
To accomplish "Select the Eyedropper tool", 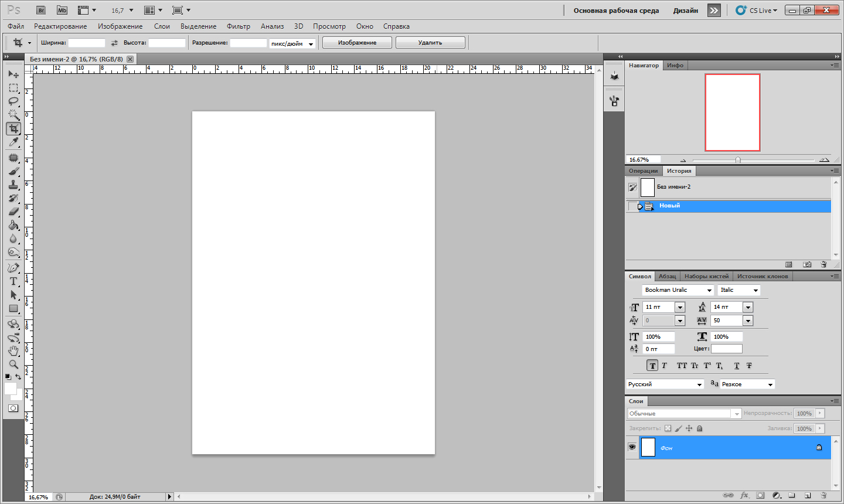I will (13, 142).
